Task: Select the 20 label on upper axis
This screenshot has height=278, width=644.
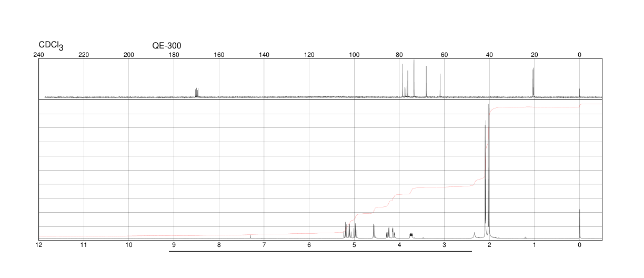Action: [535, 55]
